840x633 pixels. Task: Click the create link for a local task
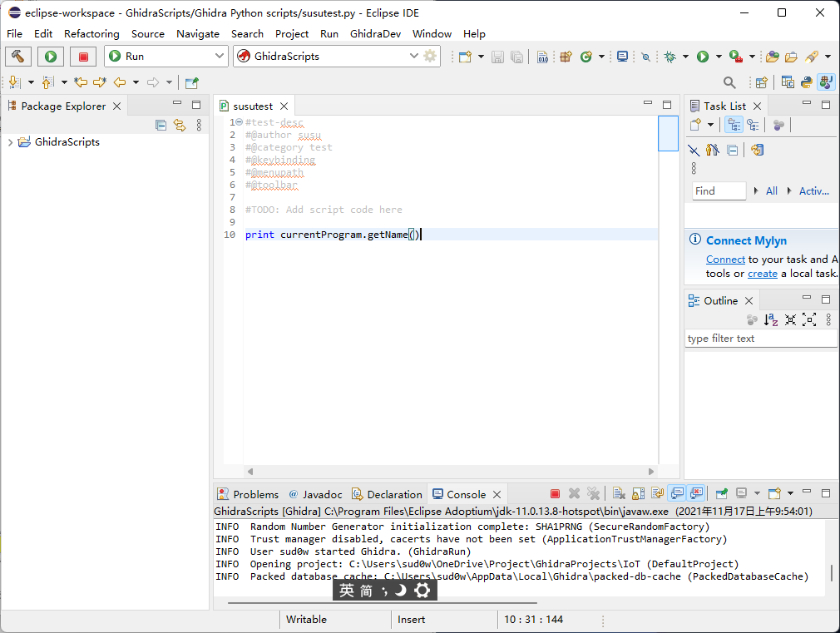click(762, 273)
